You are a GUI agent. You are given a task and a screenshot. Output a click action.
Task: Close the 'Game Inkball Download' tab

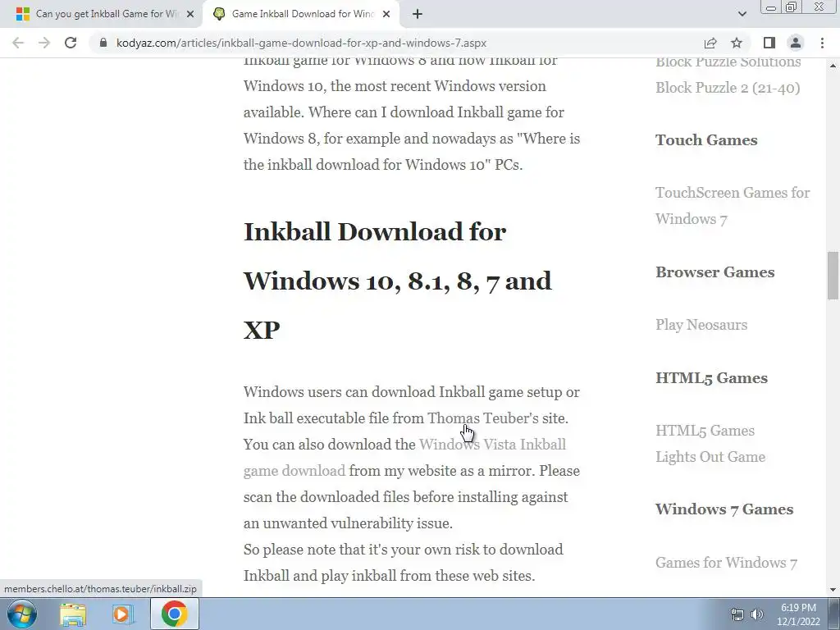point(386,14)
